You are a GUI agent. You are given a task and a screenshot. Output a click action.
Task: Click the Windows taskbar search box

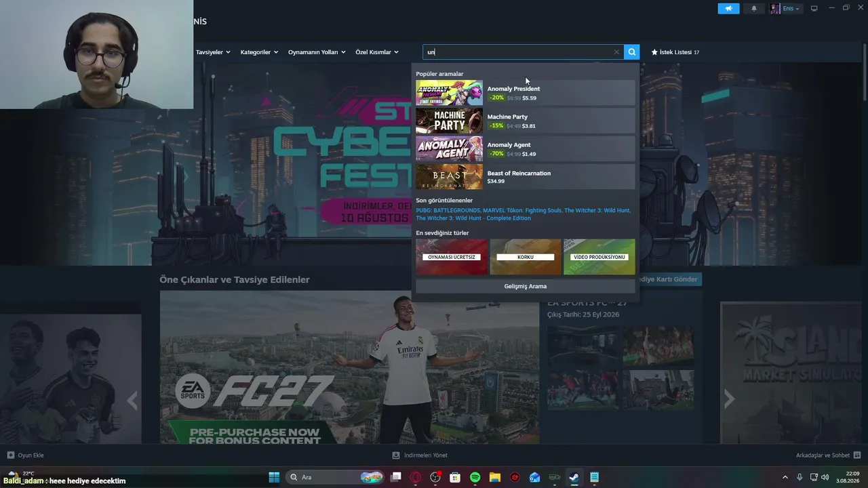[336, 477]
